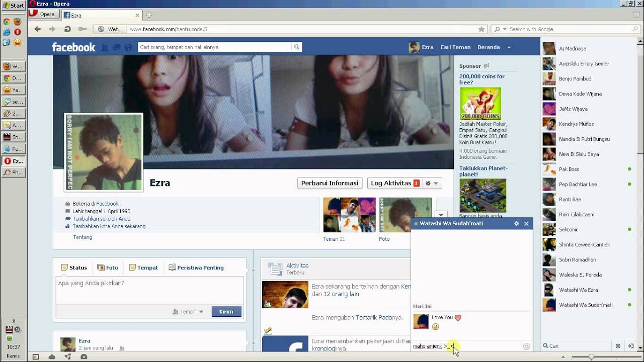Image resolution: width=644 pixels, height=362 pixels.
Task: Open chat sidebar options gear
Action: tap(618, 346)
